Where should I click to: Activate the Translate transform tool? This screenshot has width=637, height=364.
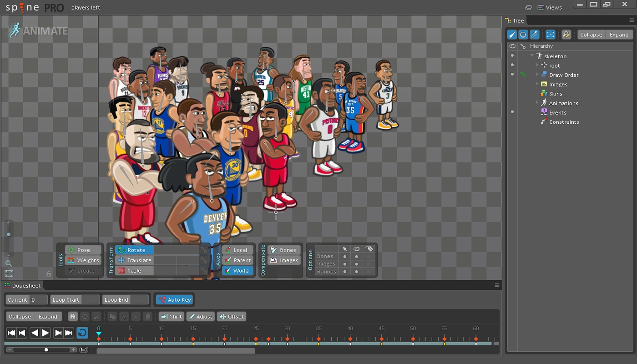(134, 260)
